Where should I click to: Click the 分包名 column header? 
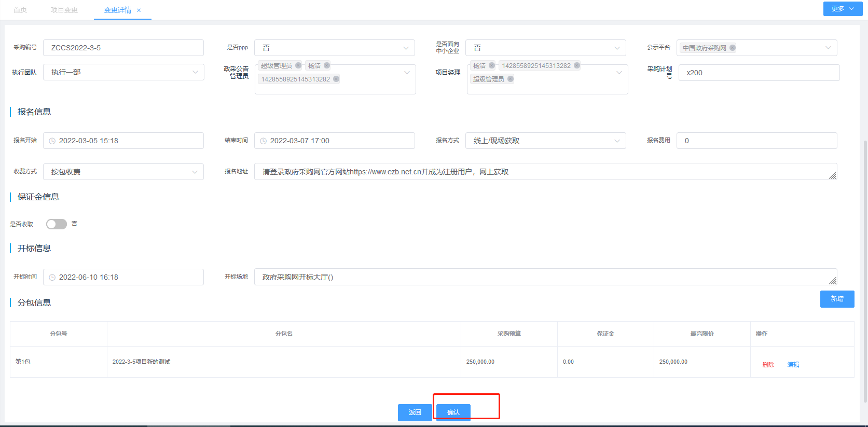tap(284, 334)
